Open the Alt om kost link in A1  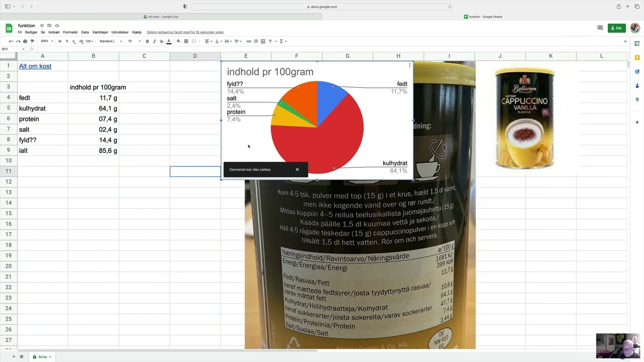(35, 66)
